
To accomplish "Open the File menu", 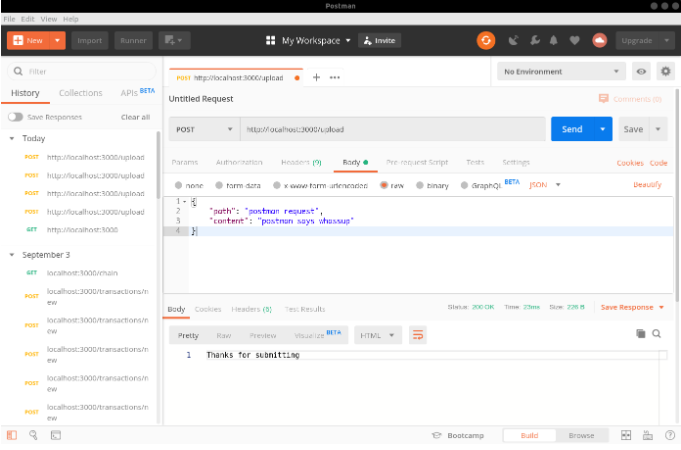I will [9, 19].
